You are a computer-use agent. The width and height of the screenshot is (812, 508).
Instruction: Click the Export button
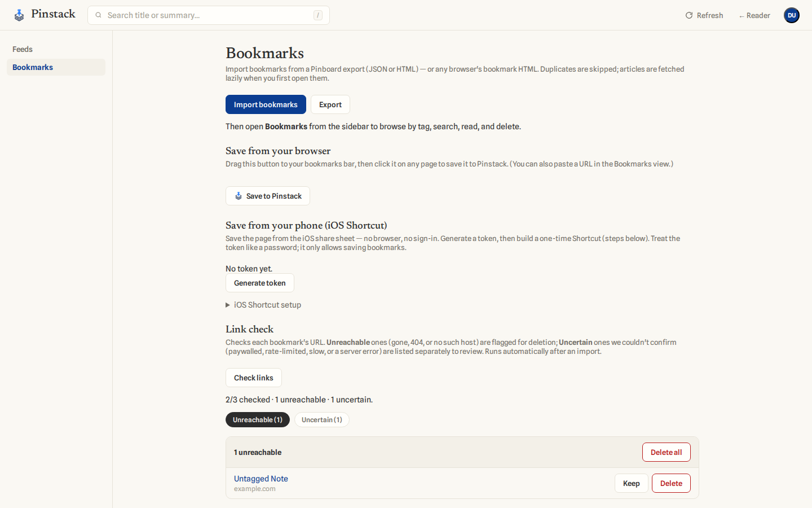(x=330, y=104)
